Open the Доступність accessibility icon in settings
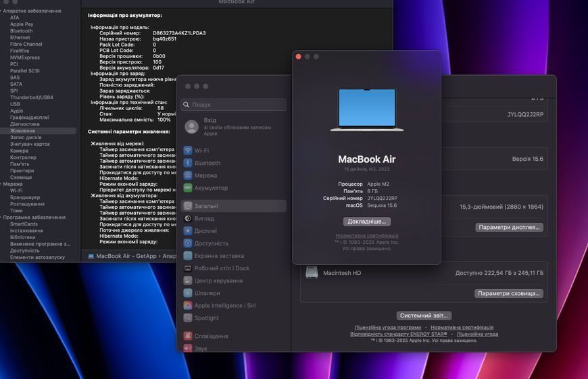Viewport: 588px width, 379px height. (188, 243)
